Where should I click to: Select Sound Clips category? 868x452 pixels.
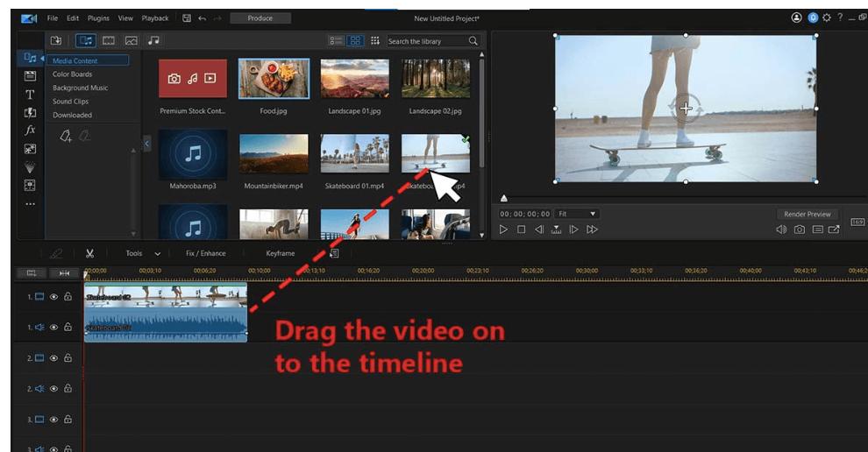[x=70, y=102]
